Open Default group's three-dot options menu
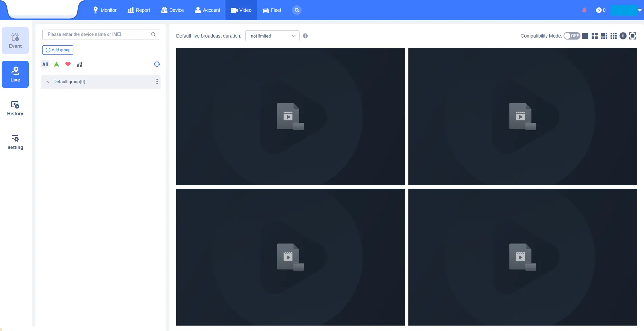Image resolution: width=644 pixels, height=331 pixels. point(157,81)
